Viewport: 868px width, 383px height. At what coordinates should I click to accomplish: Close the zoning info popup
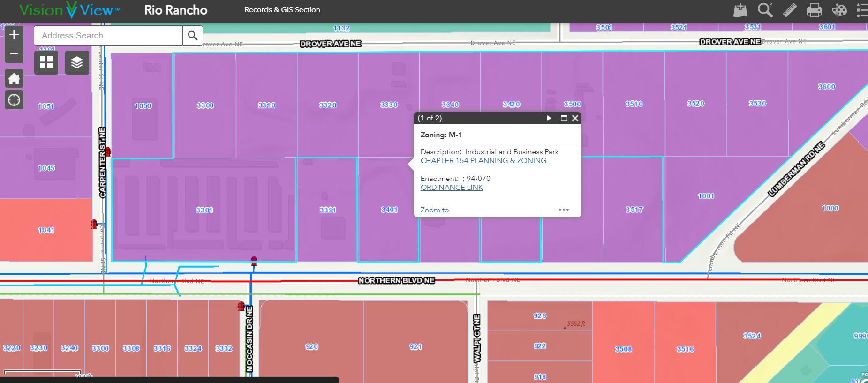[575, 118]
